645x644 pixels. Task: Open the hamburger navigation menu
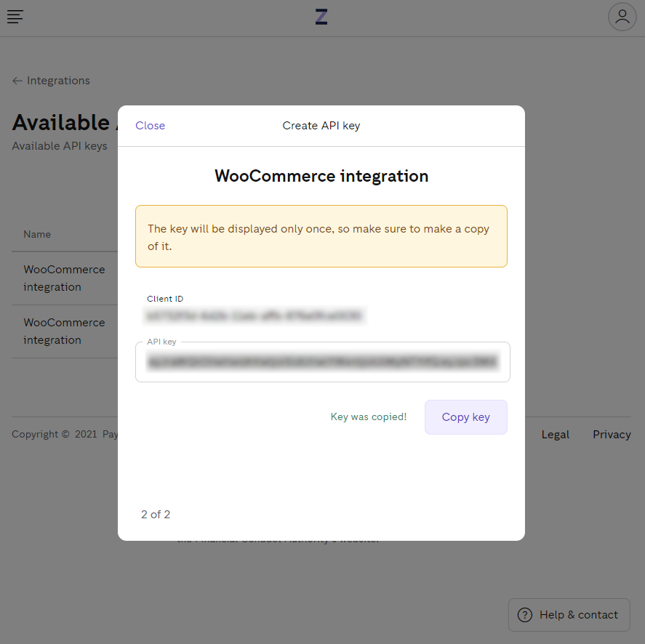point(15,17)
